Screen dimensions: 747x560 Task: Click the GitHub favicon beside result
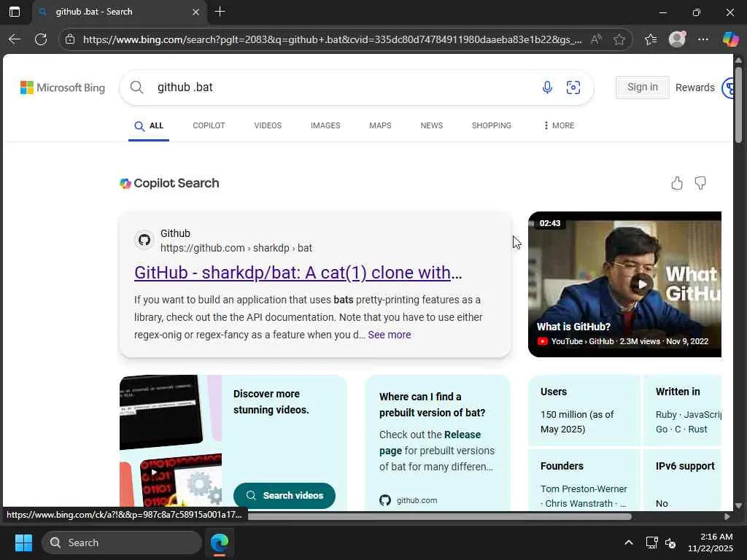point(144,240)
